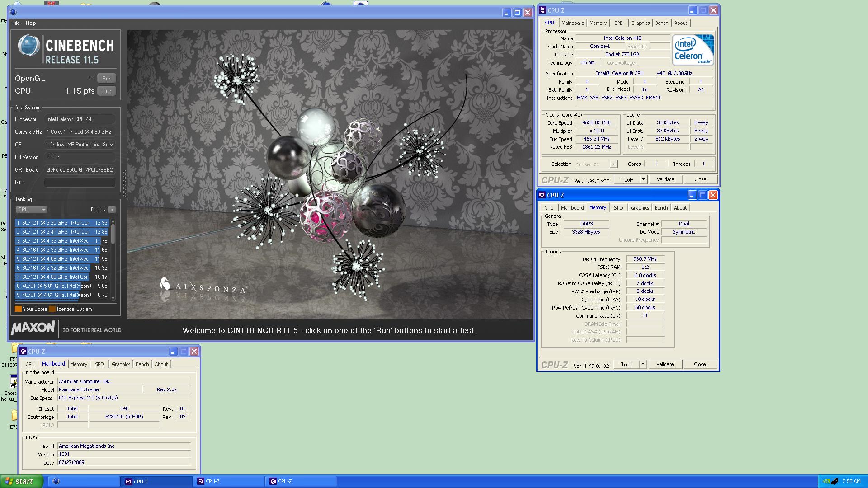Click the Cinebench globe logo icon
This screenshot has height=488, width=868.
coord(29,46)
